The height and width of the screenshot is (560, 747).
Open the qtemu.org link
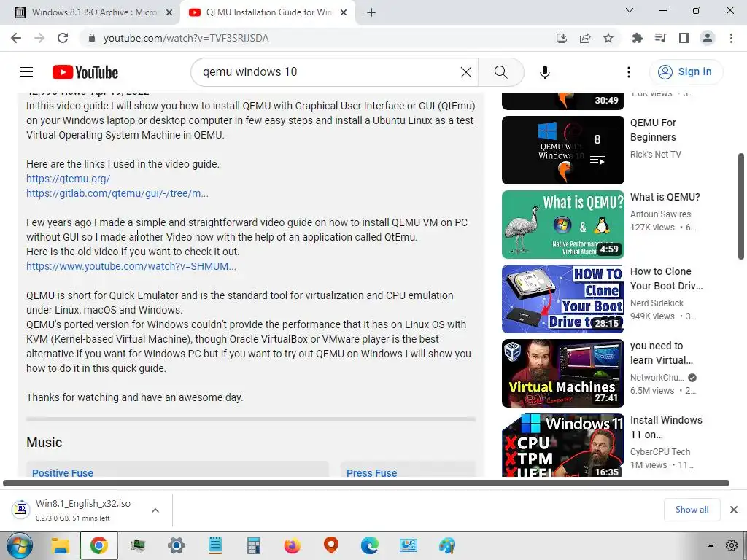(68, 179)
